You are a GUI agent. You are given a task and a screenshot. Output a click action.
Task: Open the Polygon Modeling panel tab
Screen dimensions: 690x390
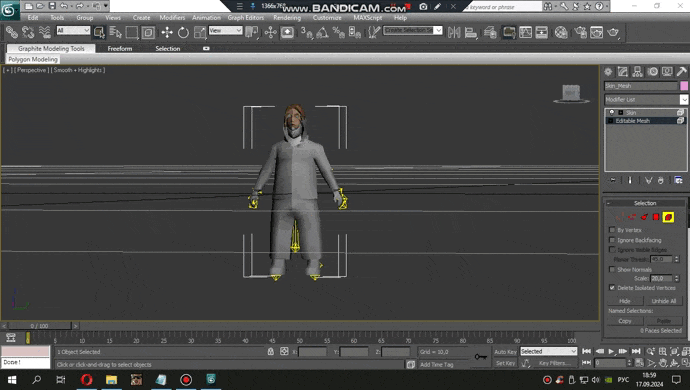[x=33, y=59]
